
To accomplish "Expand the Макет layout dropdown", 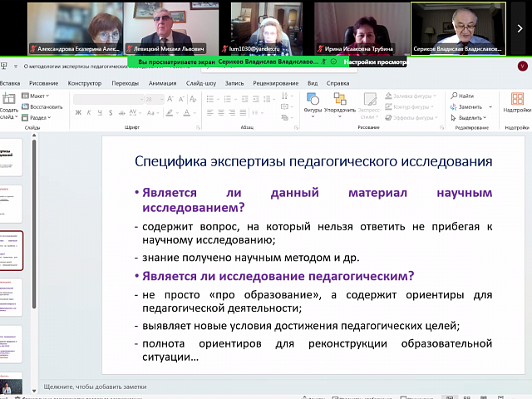I will (x=38, y=96).
